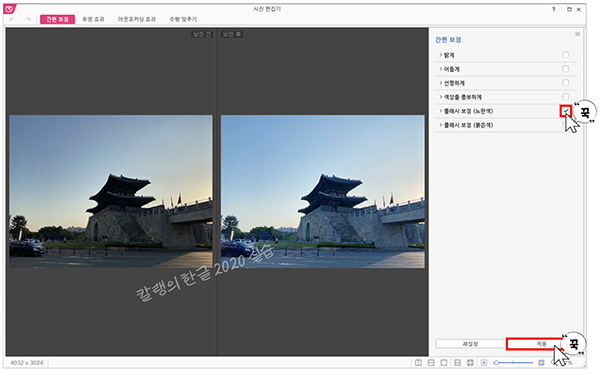Expand the 플래시 보정 (붉은색) option arrow
Viewport: 600px width, 374px height.
(x=440, y=125)
